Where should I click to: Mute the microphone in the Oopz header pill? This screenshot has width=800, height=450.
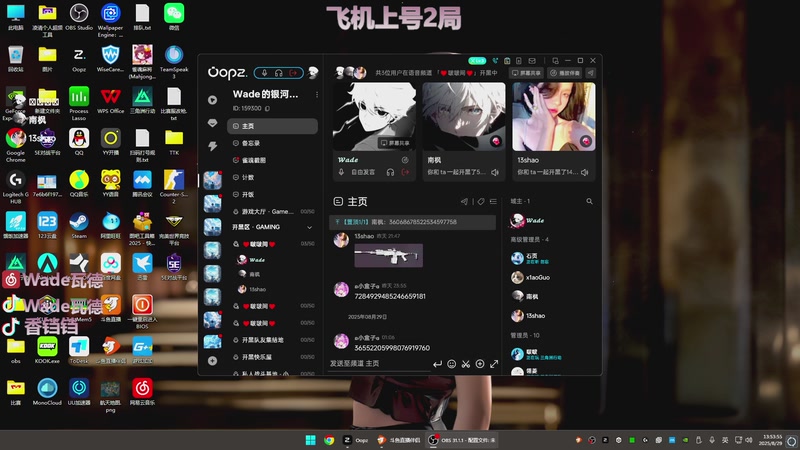(264, 73)
